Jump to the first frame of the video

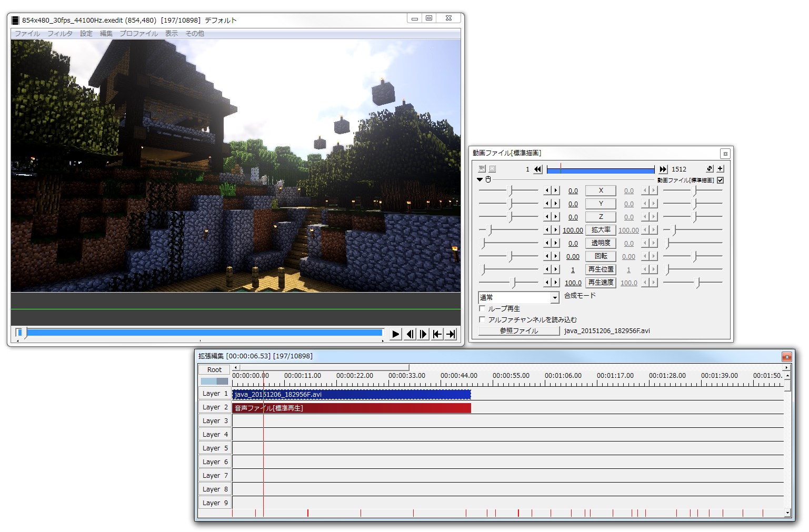click(x=437, y=334)
